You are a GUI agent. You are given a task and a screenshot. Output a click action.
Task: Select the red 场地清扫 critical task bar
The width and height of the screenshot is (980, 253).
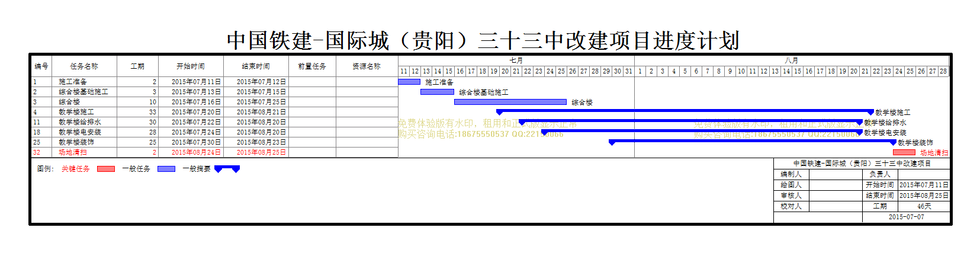pos(904,152)
